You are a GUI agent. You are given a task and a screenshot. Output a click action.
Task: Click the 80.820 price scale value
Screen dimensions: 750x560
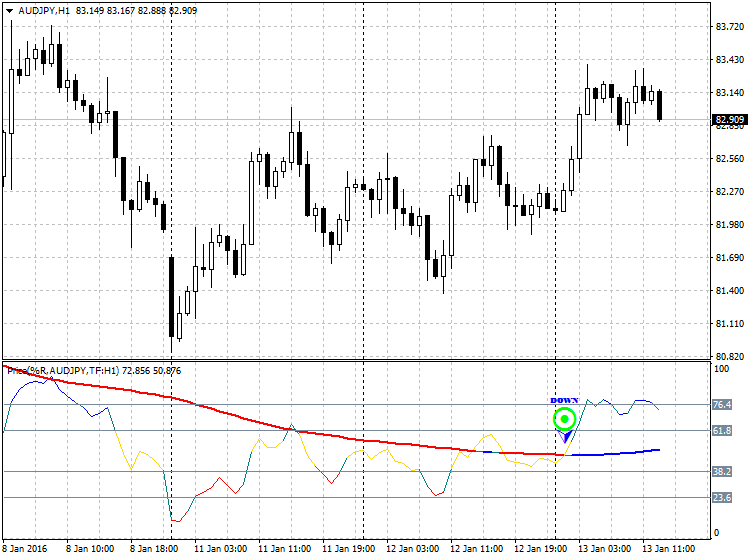[x=727, y=356]
